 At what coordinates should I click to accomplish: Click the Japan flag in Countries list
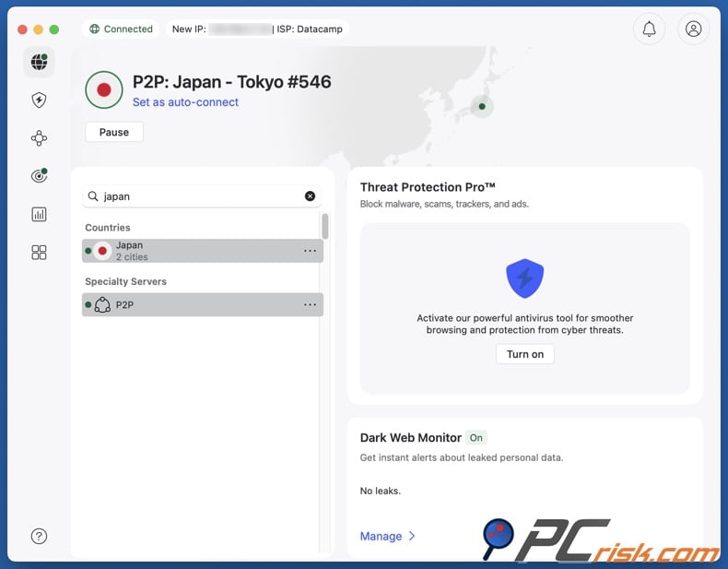coord(102,251)
